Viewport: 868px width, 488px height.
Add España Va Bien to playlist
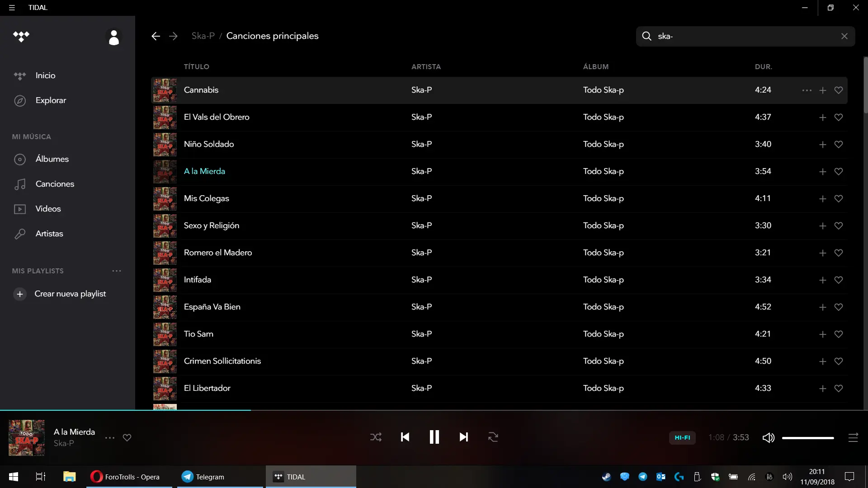[823, 307]
